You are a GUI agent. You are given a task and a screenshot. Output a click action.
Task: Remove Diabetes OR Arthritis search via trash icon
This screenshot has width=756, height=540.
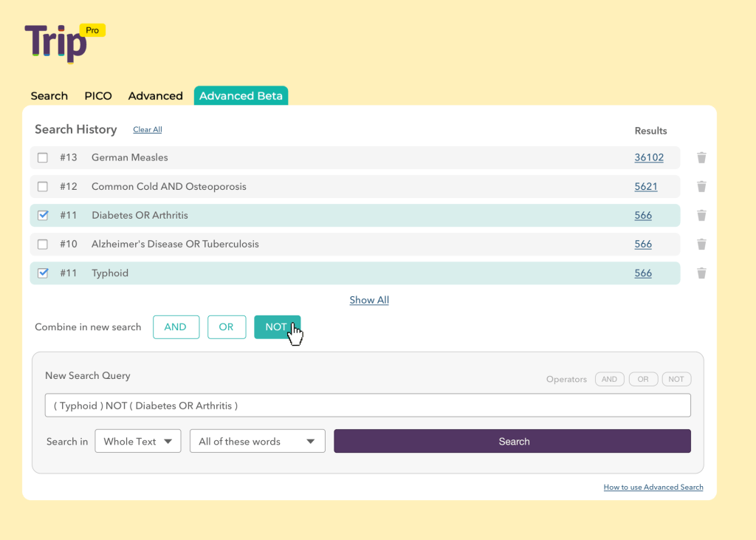click(701, 215)
